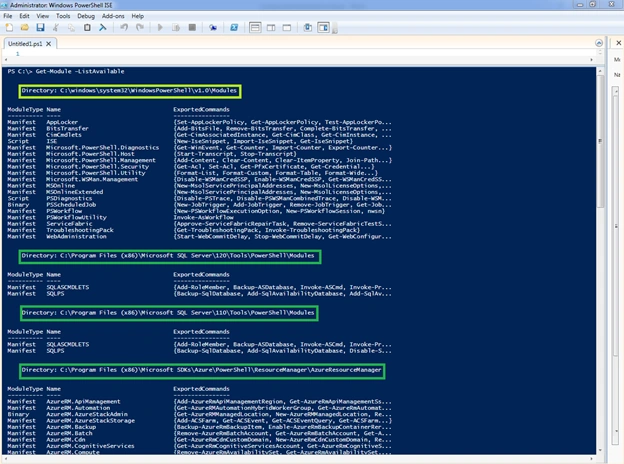Save the current script

pyautogui.click(x=40, y=27)
